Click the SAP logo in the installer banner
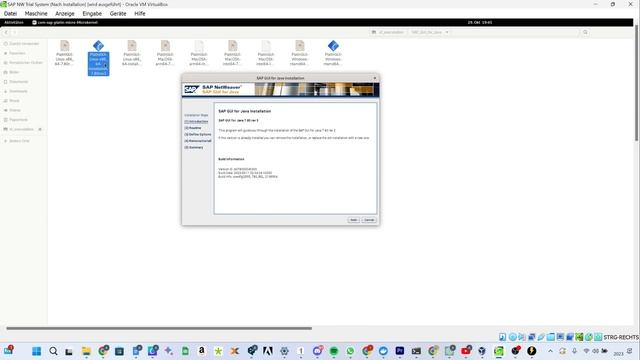Screen dimensions: 640x360 click(191, 89)
